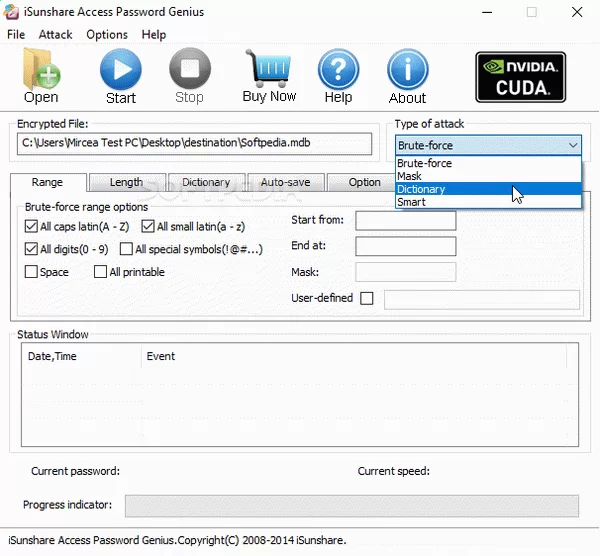Click the Progress indicator bar

[x=352, y=506]
